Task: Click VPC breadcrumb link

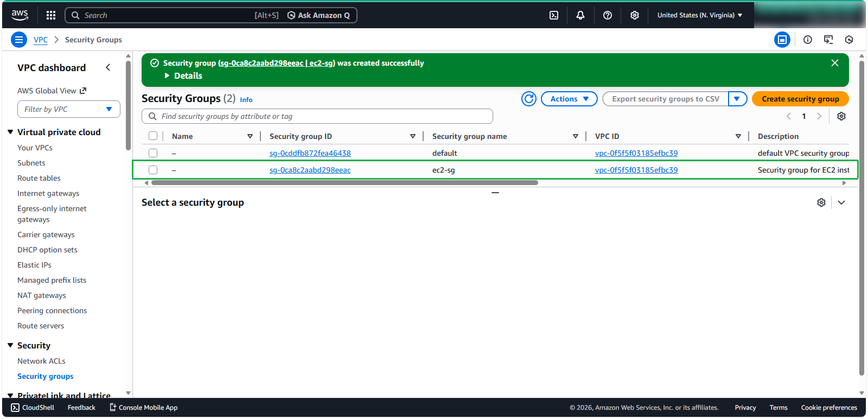Action: click(x=41, y=40)
